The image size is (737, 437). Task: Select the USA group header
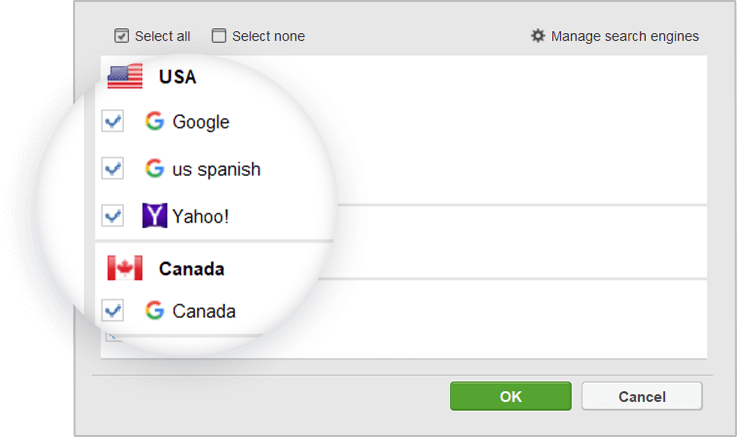(x=177, y=77)
